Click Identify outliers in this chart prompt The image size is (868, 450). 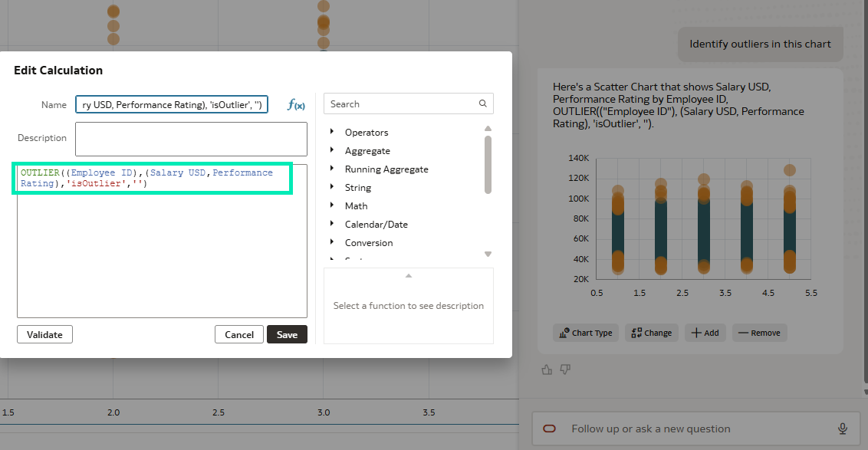pyautogui.click(x=760, y=44)
